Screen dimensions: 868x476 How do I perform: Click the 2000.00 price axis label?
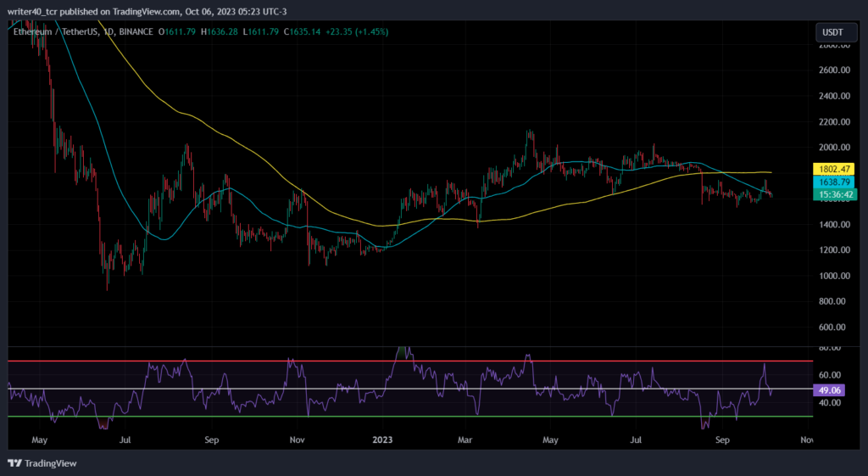pyautogui.click(x=834, y=148)
